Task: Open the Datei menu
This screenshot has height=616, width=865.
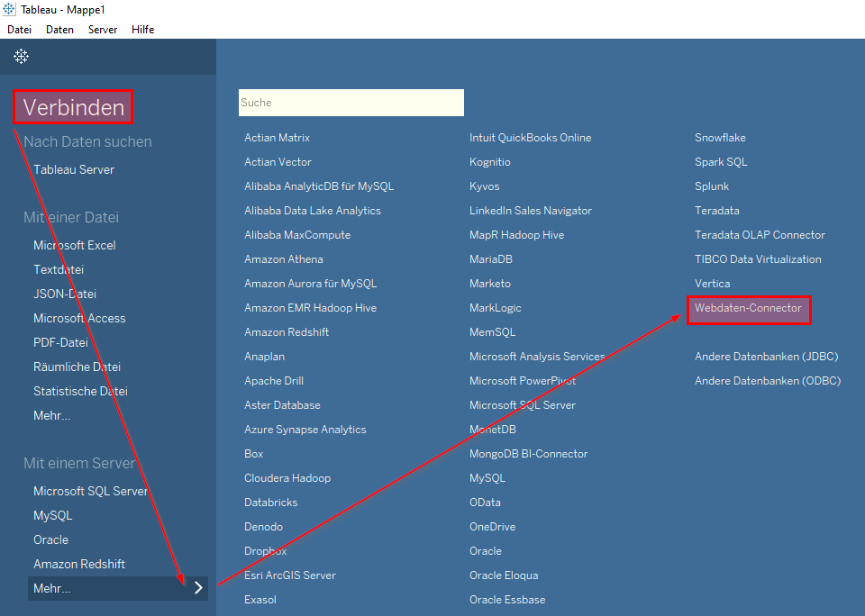Action: (x=19, y=29)
